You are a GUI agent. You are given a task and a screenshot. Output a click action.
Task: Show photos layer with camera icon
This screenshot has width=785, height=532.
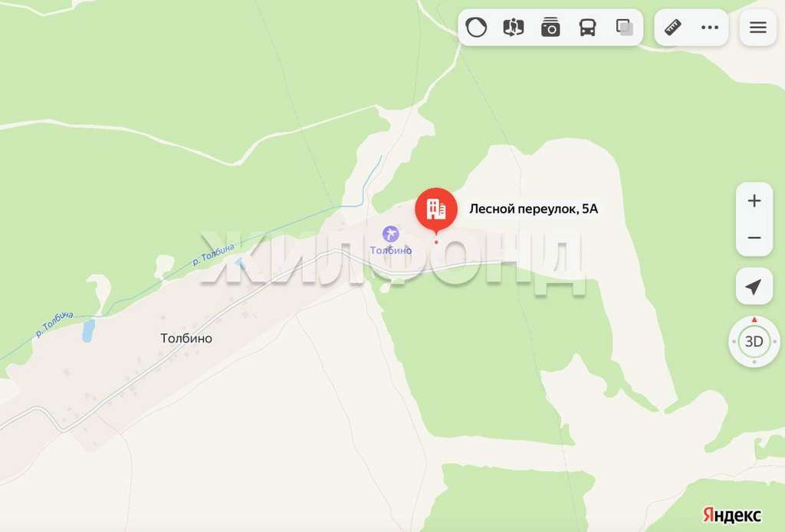[x=550, y=27]
